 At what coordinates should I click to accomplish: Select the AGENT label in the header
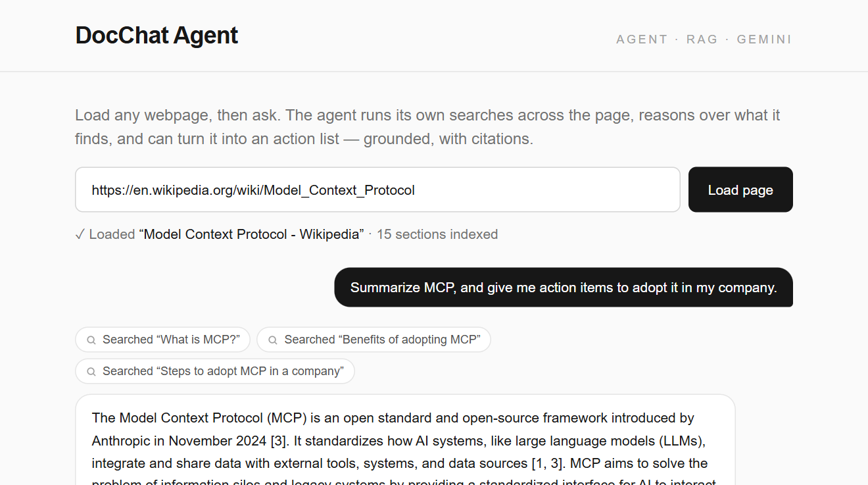point(642,39)
